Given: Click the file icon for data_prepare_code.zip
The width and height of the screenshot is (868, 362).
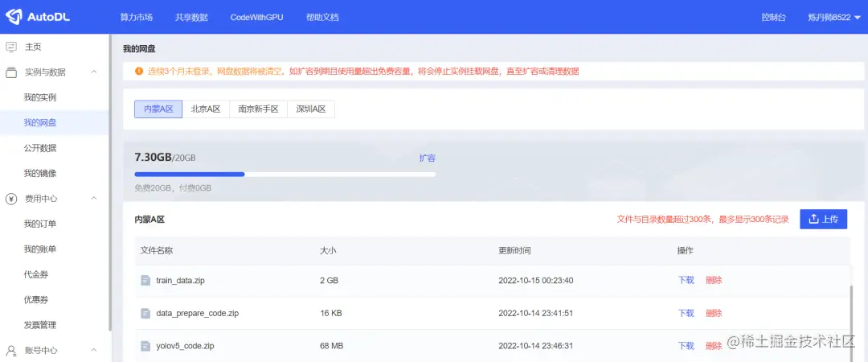Looking at the screenshot, I should pyautogui.click(x=145, y=313).
